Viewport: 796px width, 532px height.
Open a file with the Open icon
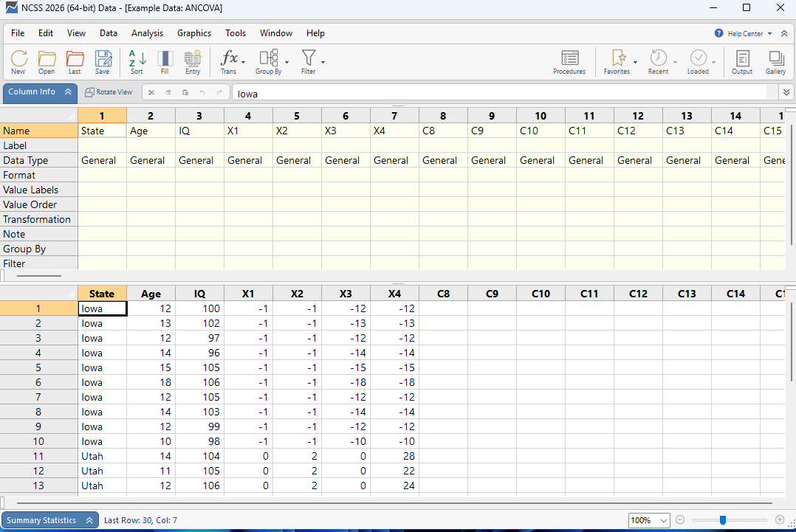(x=47, y=62)
